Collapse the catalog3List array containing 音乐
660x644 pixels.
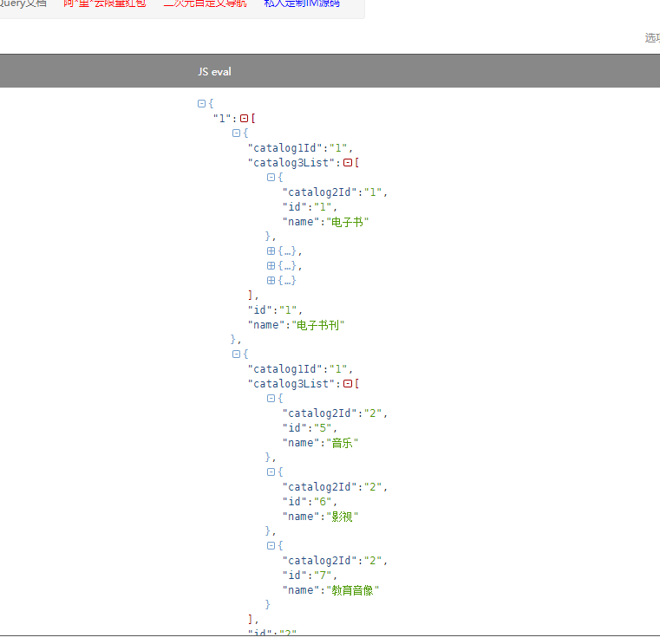coord(347,383)
